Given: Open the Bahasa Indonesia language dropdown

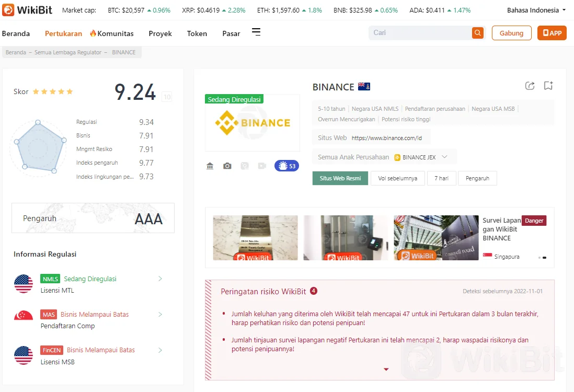Looking at the screenshot, I should [x=536, y=10].
